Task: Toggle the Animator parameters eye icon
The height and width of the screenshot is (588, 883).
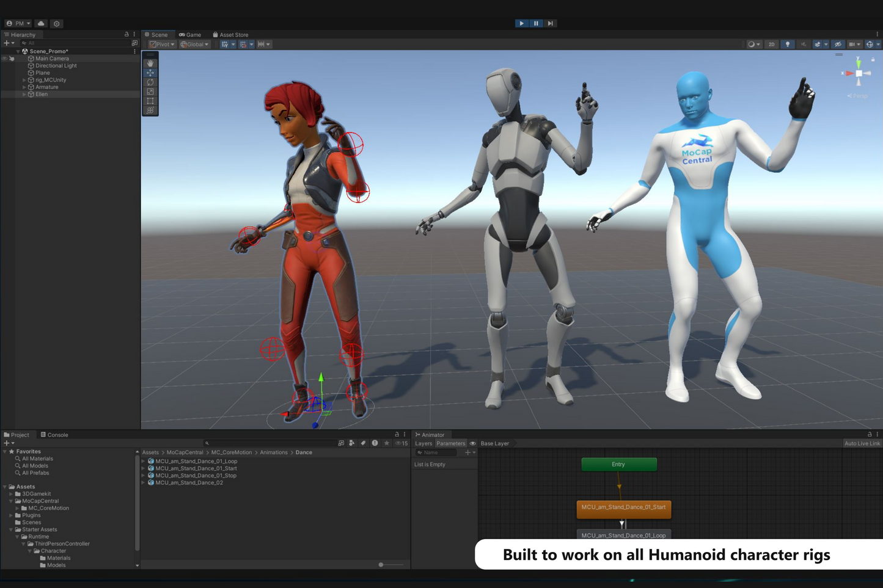Action: tap(472, 444)
